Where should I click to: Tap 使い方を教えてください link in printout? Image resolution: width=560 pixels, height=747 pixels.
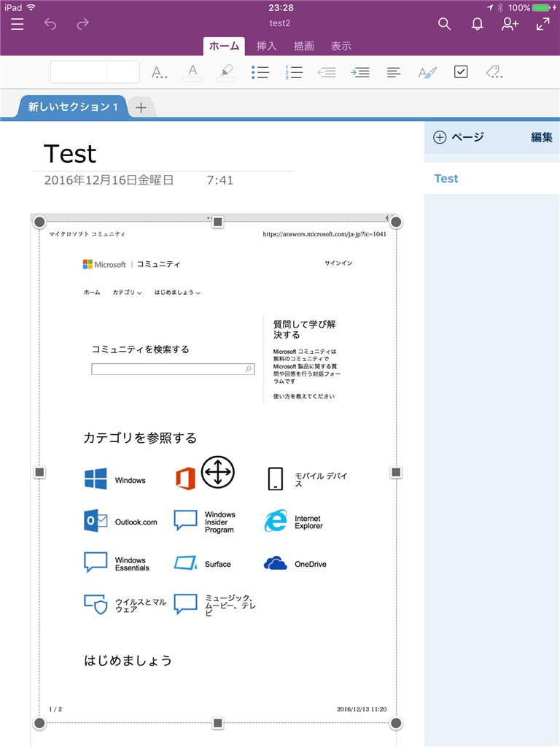[304, 396]
